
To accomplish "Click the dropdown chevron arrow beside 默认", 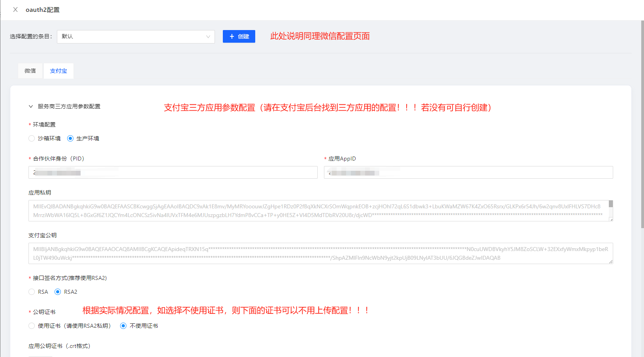I will click(x=208, y=37).
